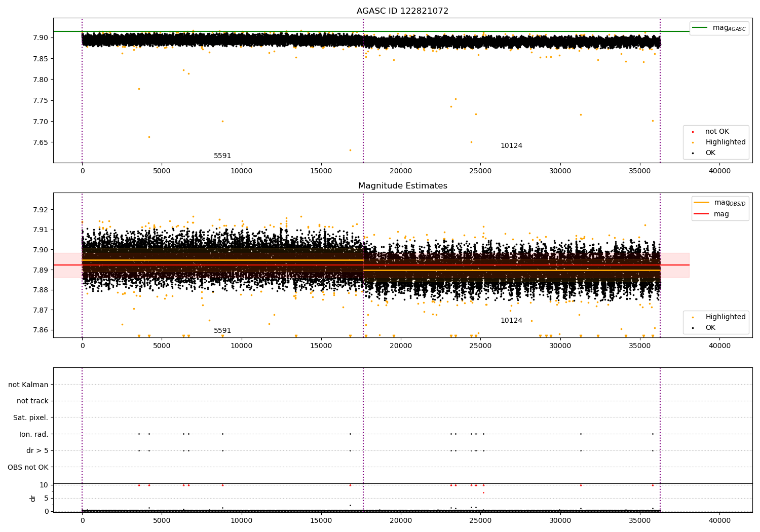The width and height of the screenshot is (760, 532).
Task: Click the 7.88 y-axis tick label
Action: pos(41,290)
